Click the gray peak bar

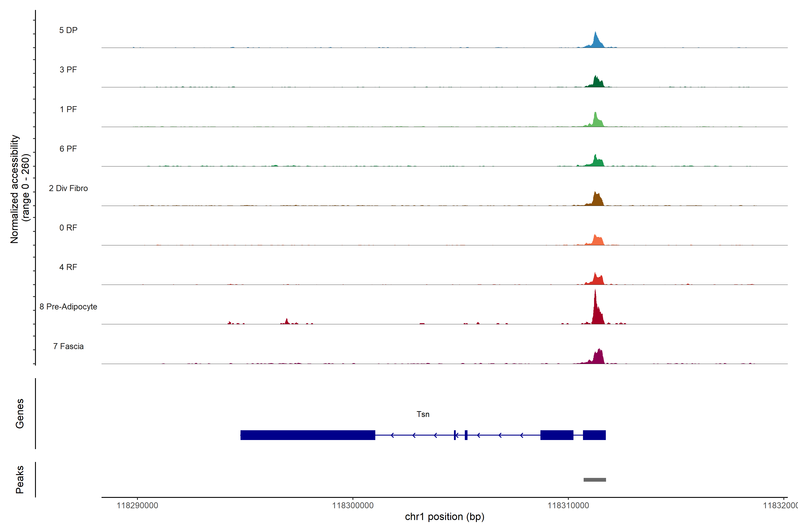[595, 480]
